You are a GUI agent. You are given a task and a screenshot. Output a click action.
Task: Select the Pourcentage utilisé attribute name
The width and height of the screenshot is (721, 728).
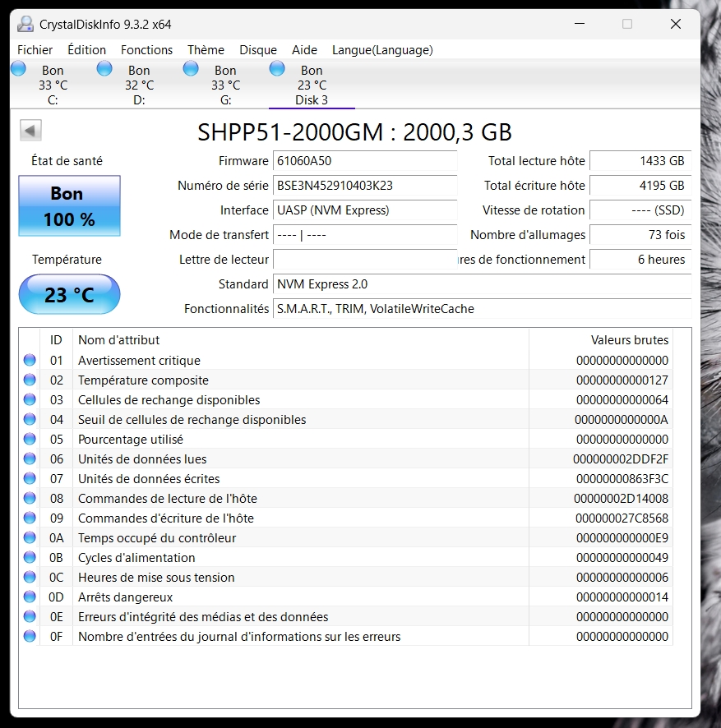[131, 440]
